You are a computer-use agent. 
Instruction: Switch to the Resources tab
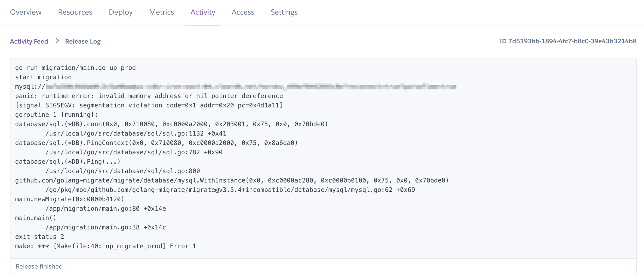pyautogui.click(x=75, y=12)
